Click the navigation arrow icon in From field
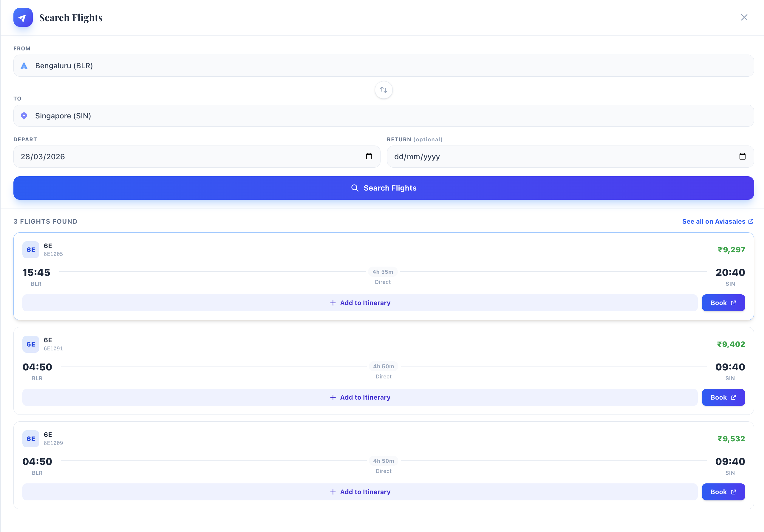The image size is (764, 532). click(x=24, y=66)
